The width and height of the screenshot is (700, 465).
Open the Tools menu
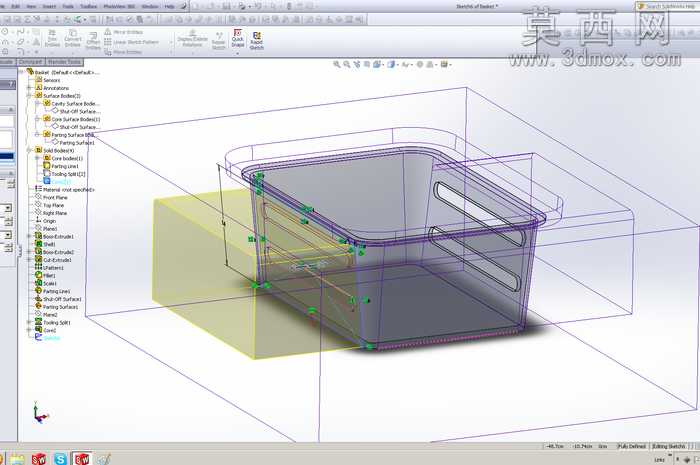click(68, 6)
